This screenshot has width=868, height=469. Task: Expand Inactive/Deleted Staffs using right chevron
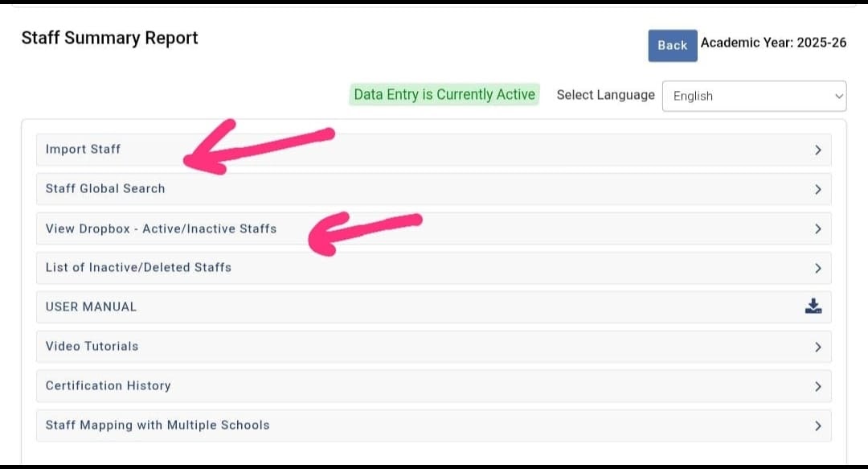tap(817, 268)
